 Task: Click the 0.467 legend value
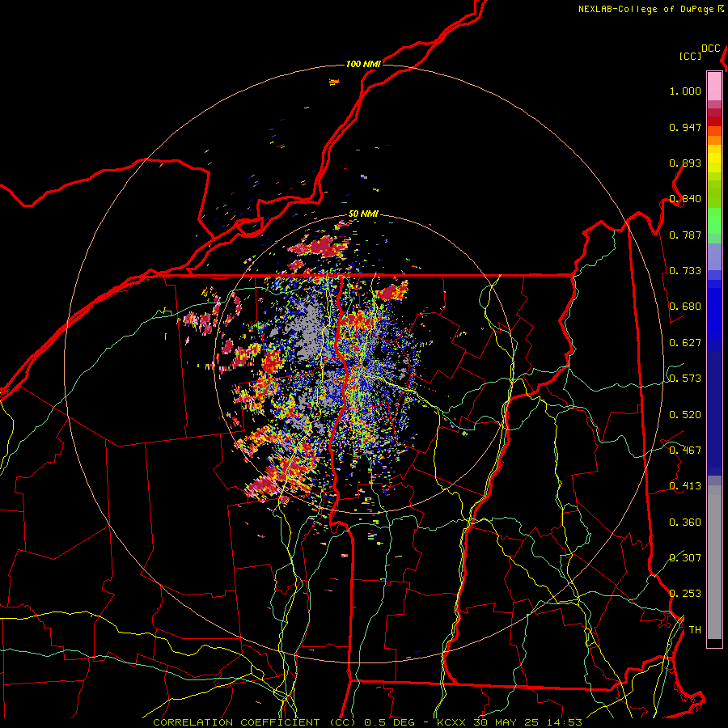(685, 451)
